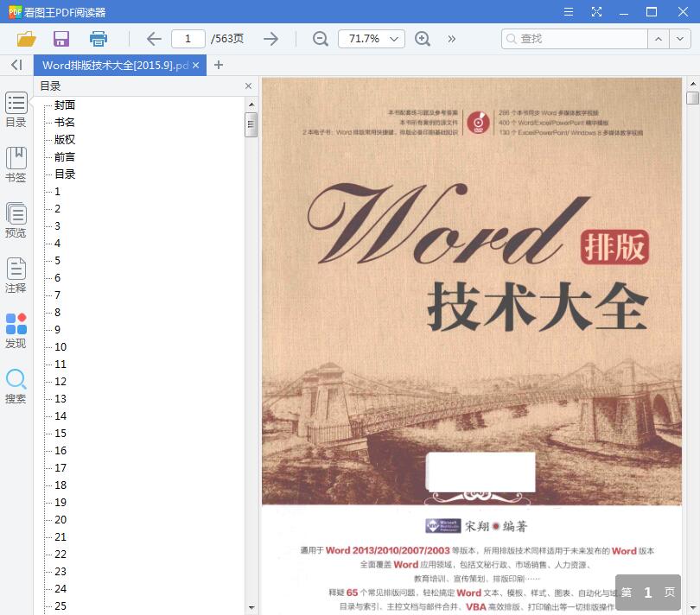
Task: Click the outline panel scrollbar thumb
Action: click(251, 124)
